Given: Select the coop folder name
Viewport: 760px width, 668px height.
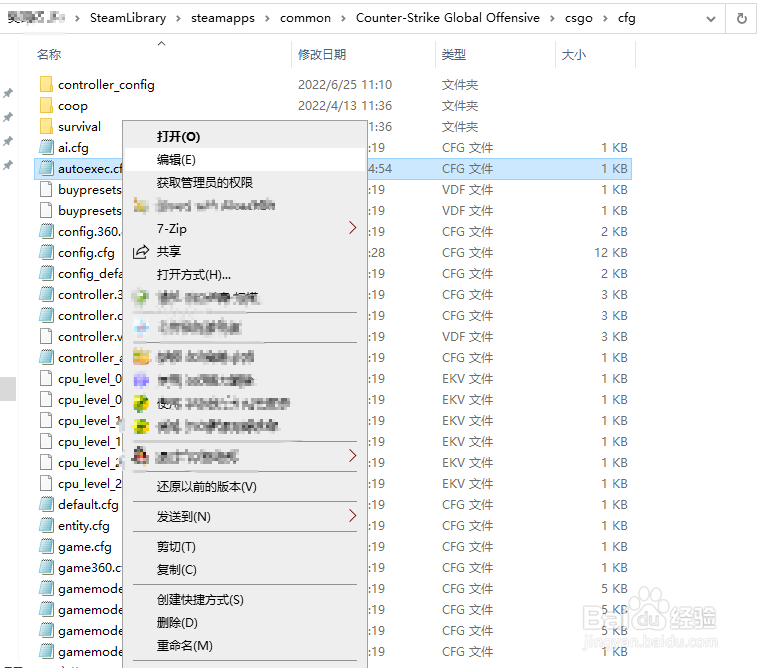Looking at the screenshot, I should tap(73, 106).
